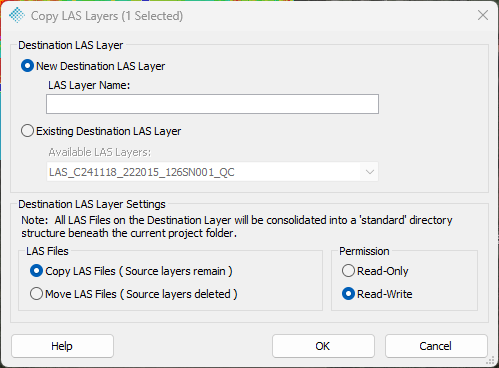The height and width of the screenshot is (368, 499).
Task: Click the Permission group heading
Action: [364, 251]
